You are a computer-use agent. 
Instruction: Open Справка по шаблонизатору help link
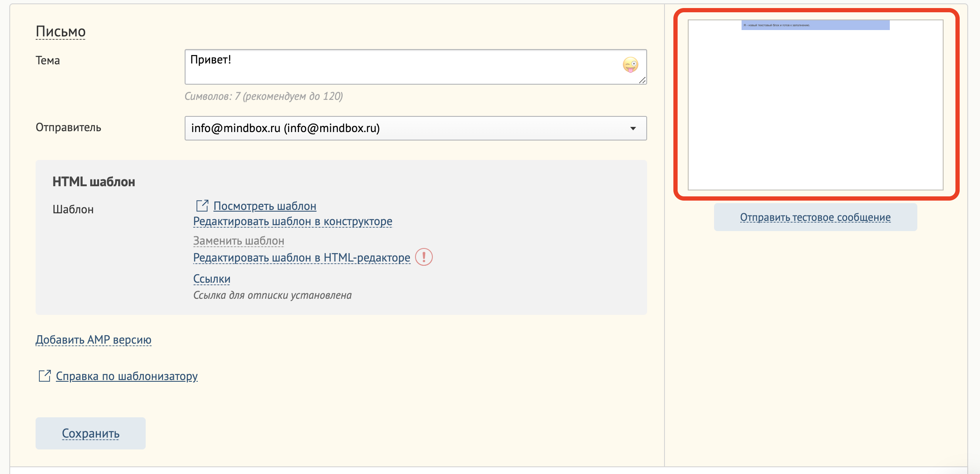[127, 376]
